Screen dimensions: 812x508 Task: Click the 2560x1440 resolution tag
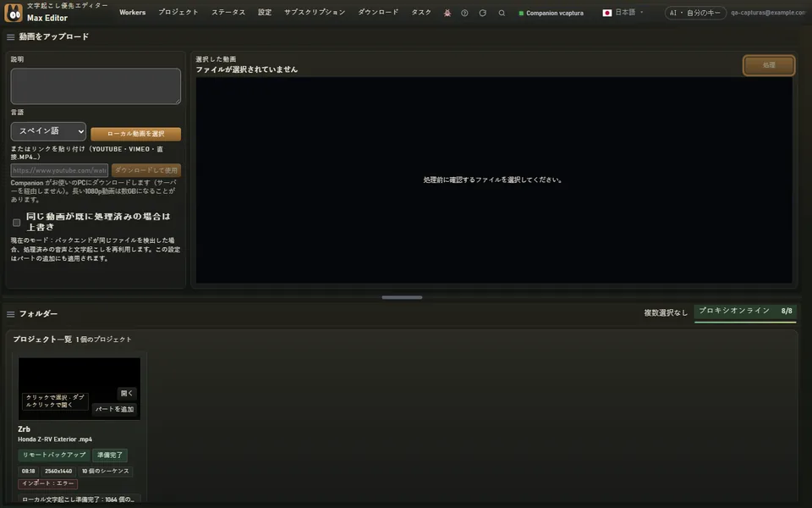[x=58, y=472]
